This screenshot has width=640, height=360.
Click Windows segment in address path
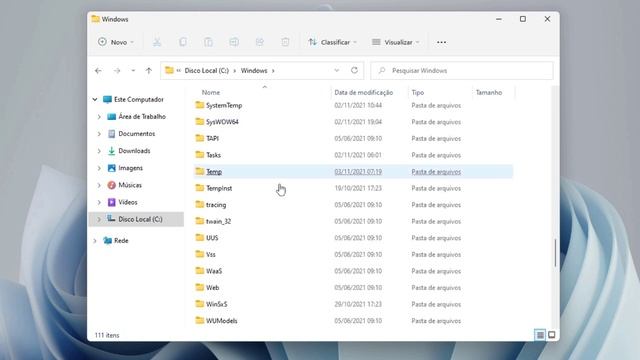pyautogui.click(x=254, y=71)
